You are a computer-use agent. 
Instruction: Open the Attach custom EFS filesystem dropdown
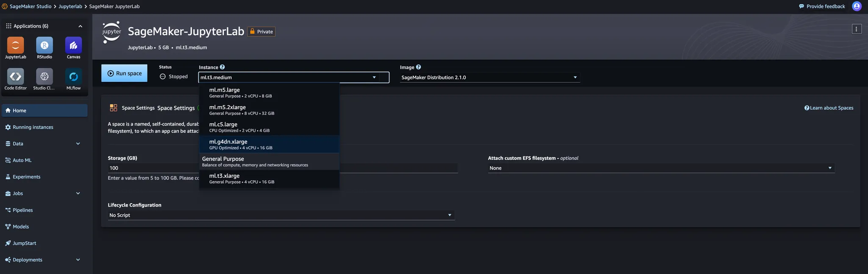[x=661, y=168]
